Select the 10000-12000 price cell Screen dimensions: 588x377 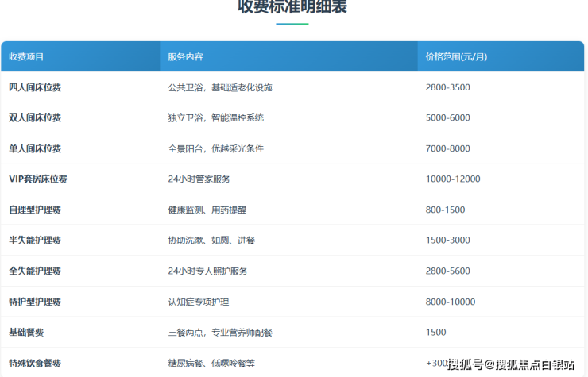(453, 179)
